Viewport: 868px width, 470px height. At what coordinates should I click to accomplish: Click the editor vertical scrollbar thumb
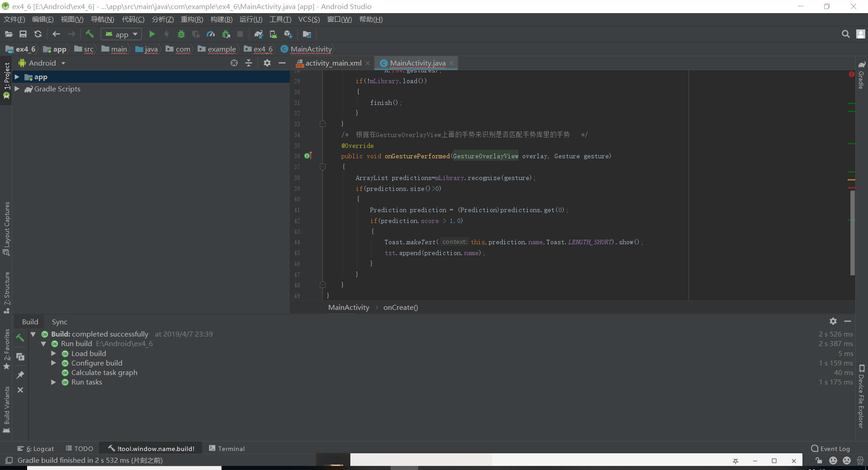[852, 233]
